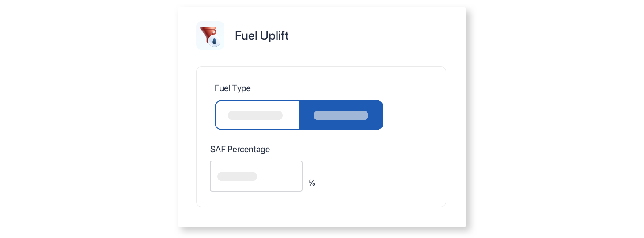Click the Fuel Type label
The width and height of the screenshot is (644, 238).
(x=233, y=88)
